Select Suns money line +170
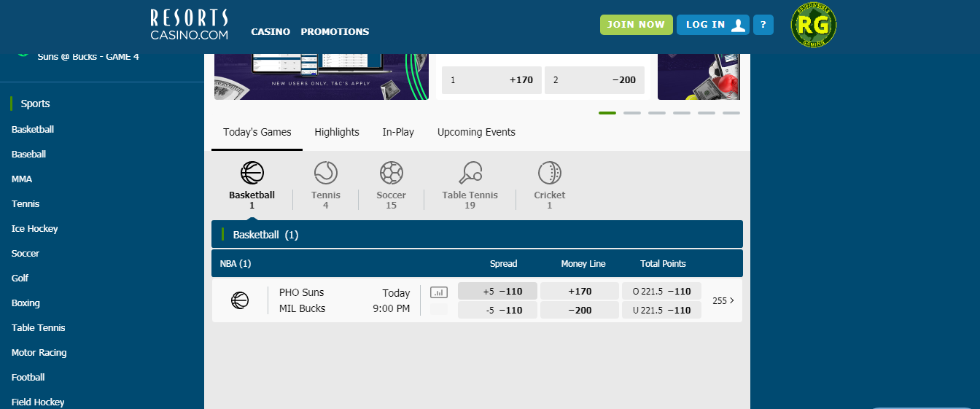 [580, 292]
